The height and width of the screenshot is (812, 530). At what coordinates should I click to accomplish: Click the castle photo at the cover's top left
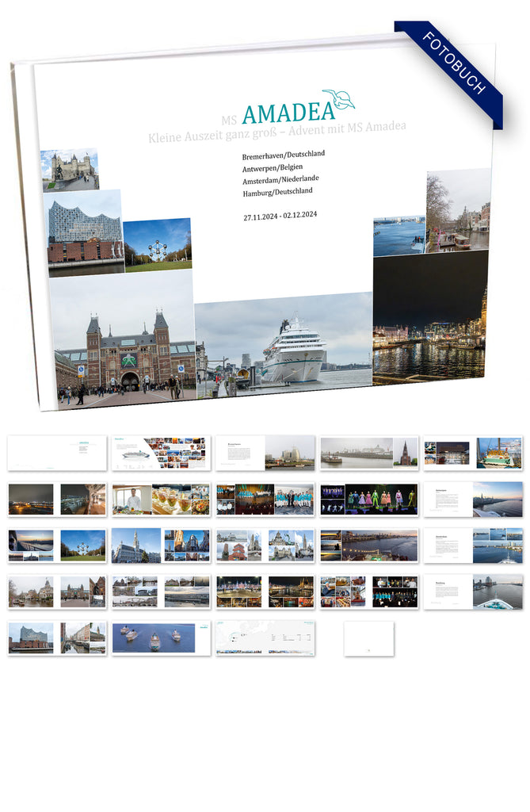[70, 170]
